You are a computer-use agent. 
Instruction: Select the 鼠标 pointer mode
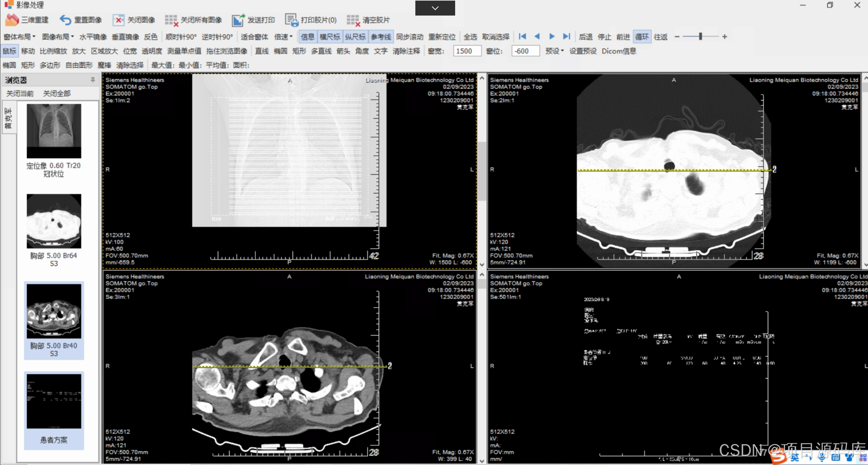pyautogui.click(x=9, y=51)
